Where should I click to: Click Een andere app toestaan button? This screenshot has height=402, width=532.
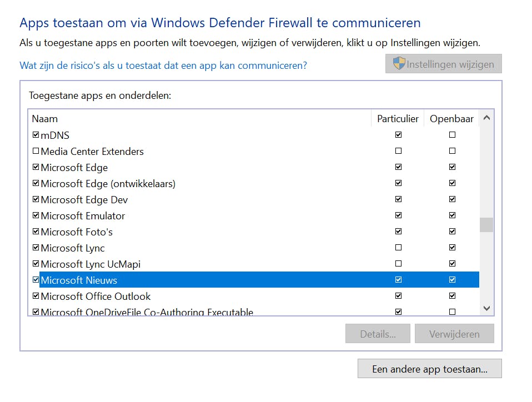pyautogui.click(x=429, y=369)
